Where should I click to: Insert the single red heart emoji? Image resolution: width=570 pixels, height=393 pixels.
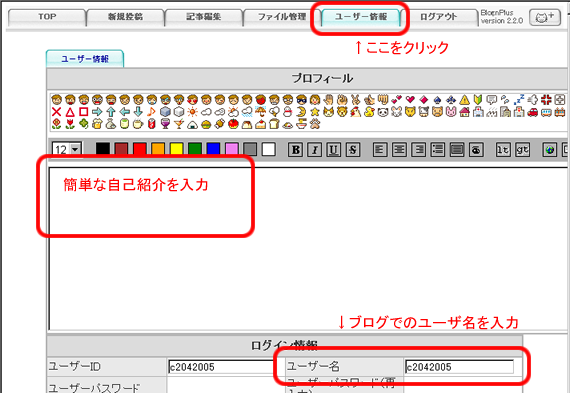pos(410,99)
